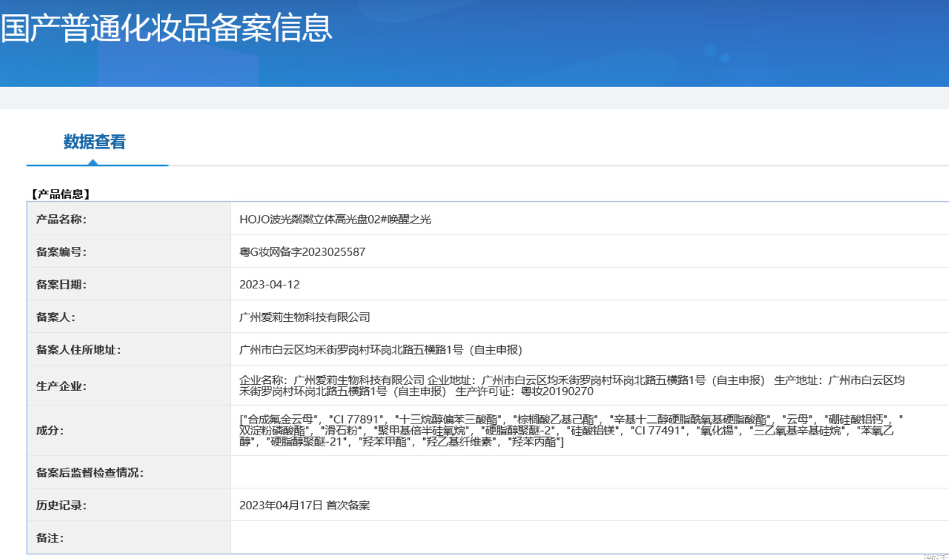Select the filing number 粤G妆网备字2023025587
The height and width of the screenshot is (560, 949).
[x=302, y=252]
